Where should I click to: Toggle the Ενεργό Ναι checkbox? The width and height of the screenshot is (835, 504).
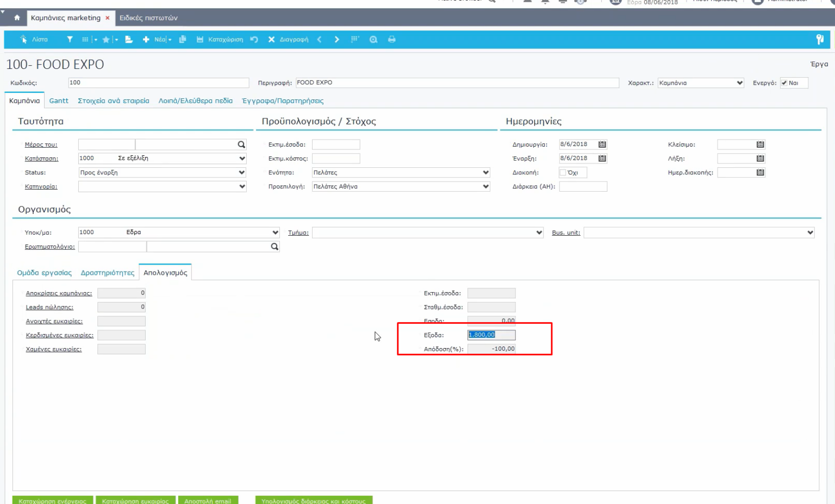click(x=784, y=83)
